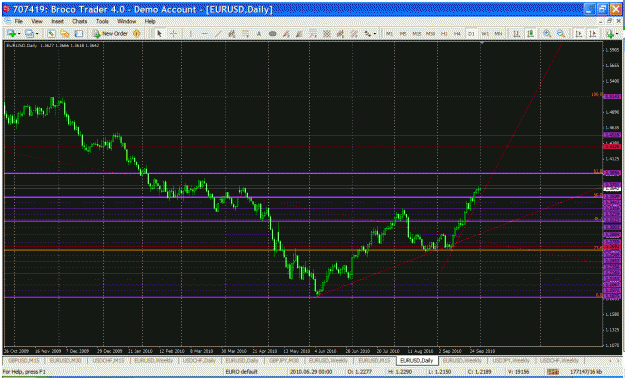Click the status bar date 2010.06.29 00:00

tap(311, 372)
